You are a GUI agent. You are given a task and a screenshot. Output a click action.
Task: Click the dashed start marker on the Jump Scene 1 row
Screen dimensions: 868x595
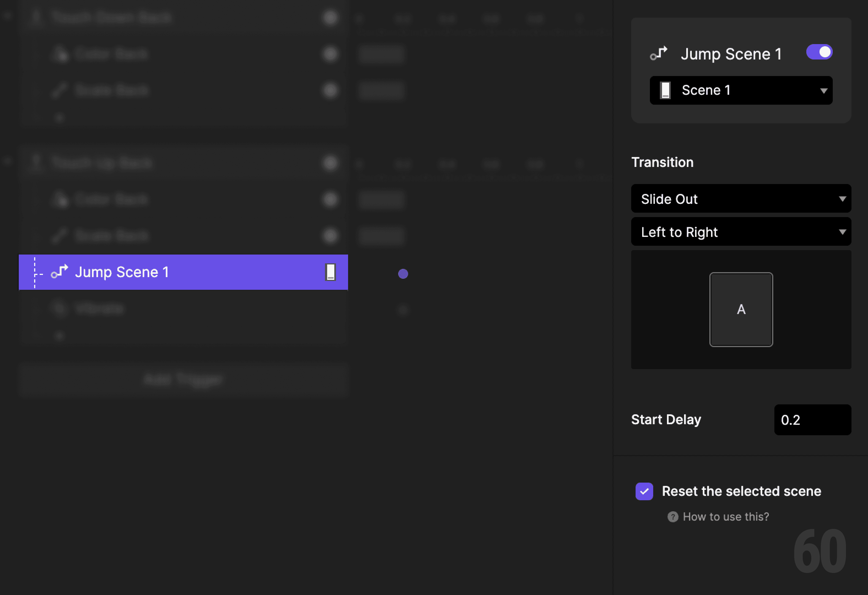pos(34,272)
